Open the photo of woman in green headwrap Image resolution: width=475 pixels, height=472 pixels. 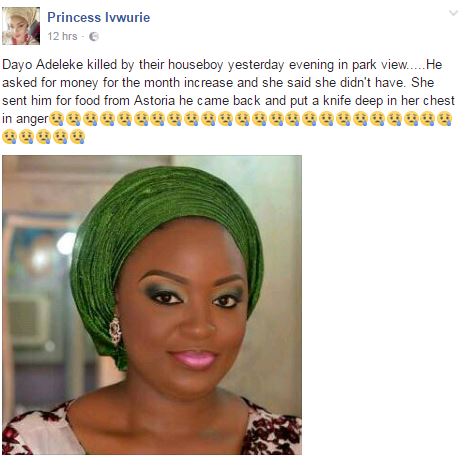click(152, 305)
